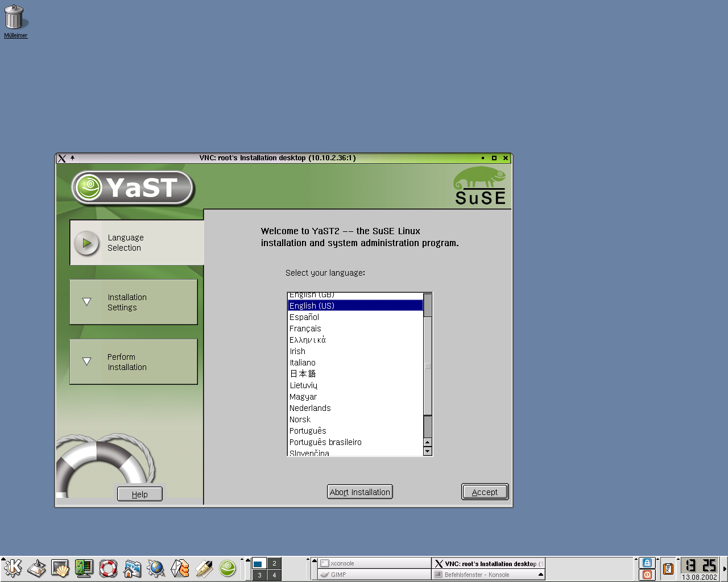Viewport: 728px width, 582px height.
Task: Select 日本語 in the language list
Action: (x=355, y=374)
